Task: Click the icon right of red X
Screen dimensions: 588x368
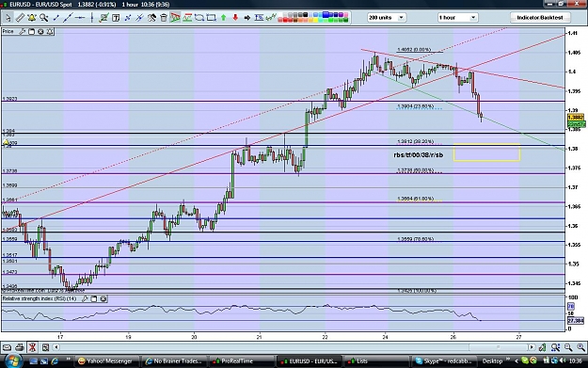Action: coord(46,347)
